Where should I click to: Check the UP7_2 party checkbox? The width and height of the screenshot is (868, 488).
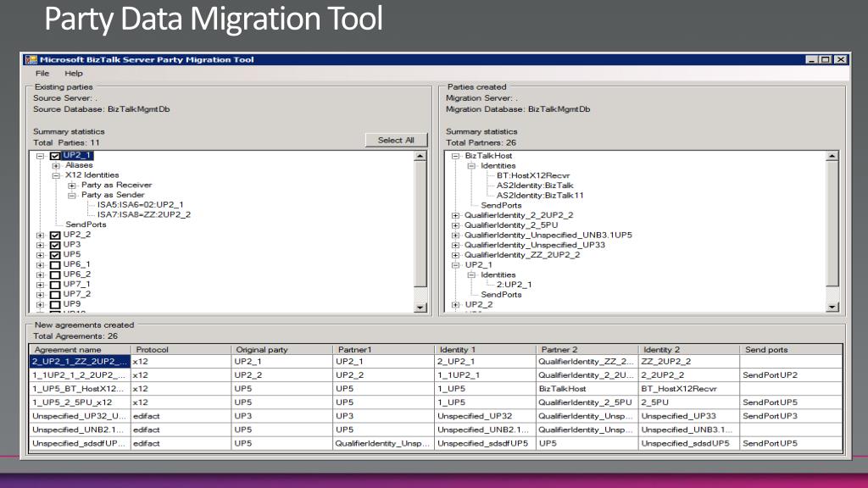55,294
